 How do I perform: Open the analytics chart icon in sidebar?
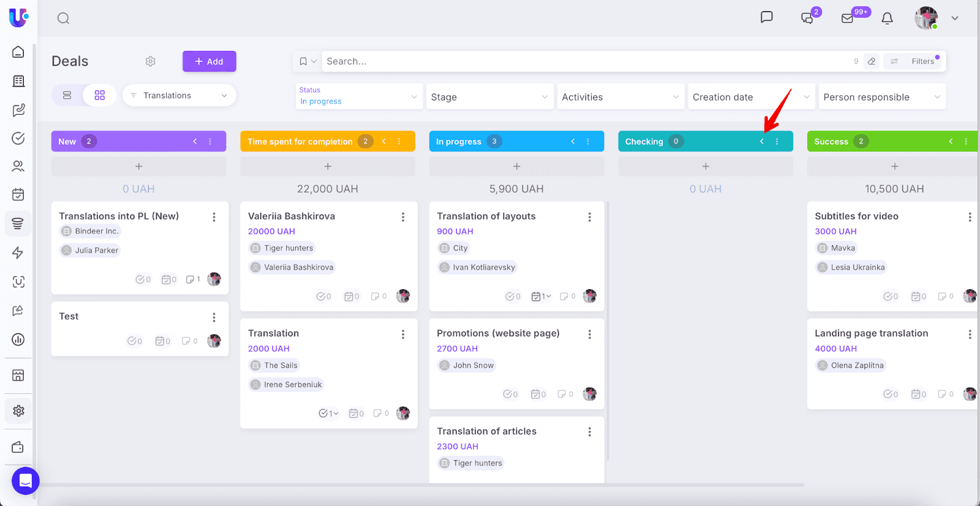[x=18, y=339]
